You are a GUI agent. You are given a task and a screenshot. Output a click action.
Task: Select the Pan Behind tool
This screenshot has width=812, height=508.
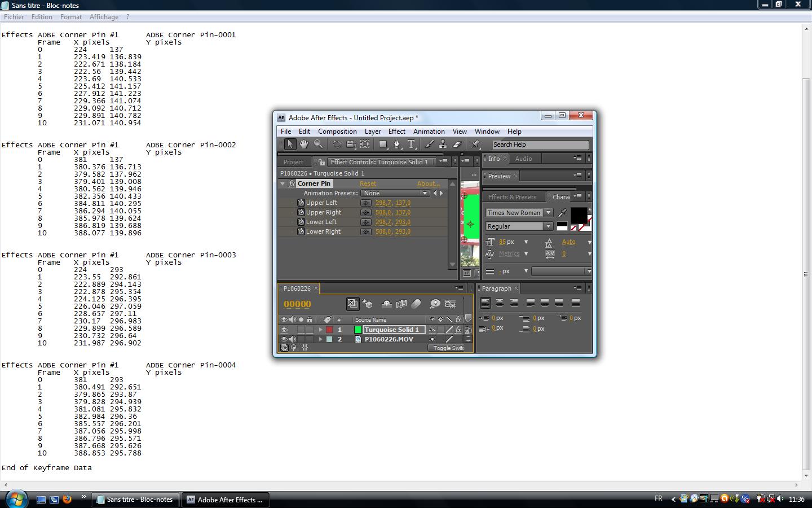[x=365, y=144]
